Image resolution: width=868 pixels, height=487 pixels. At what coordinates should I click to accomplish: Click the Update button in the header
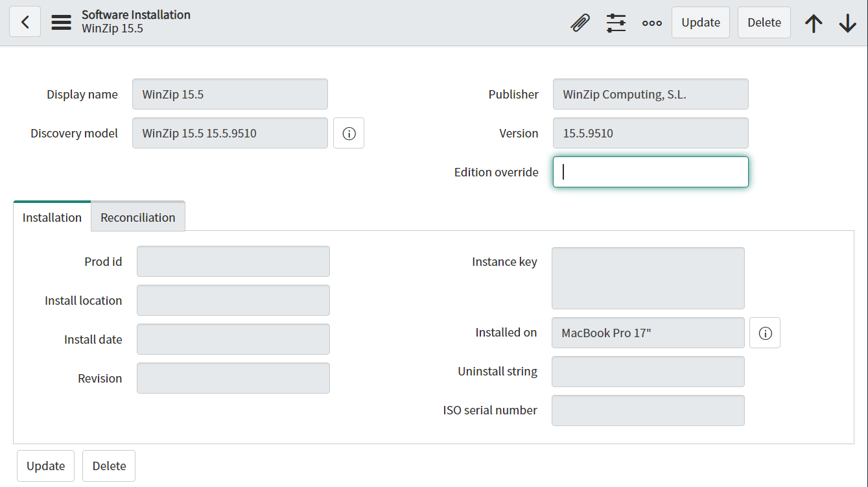[700, 21]
